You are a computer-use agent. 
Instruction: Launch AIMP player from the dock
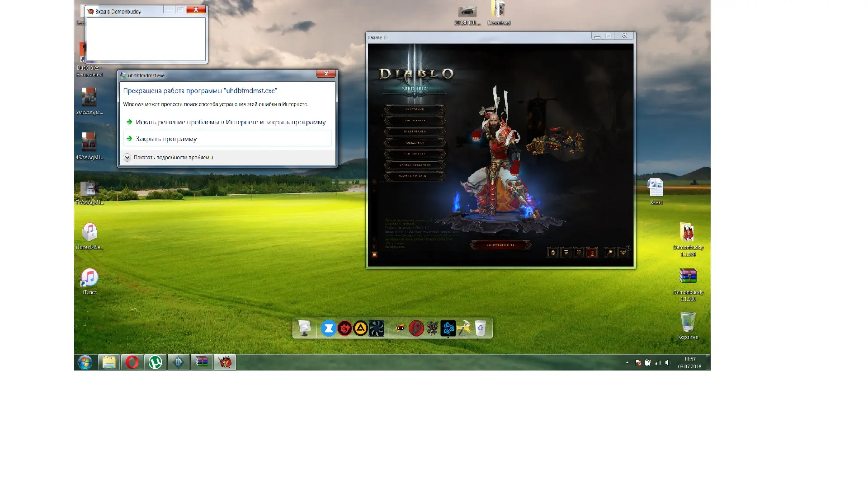point(360,328)
